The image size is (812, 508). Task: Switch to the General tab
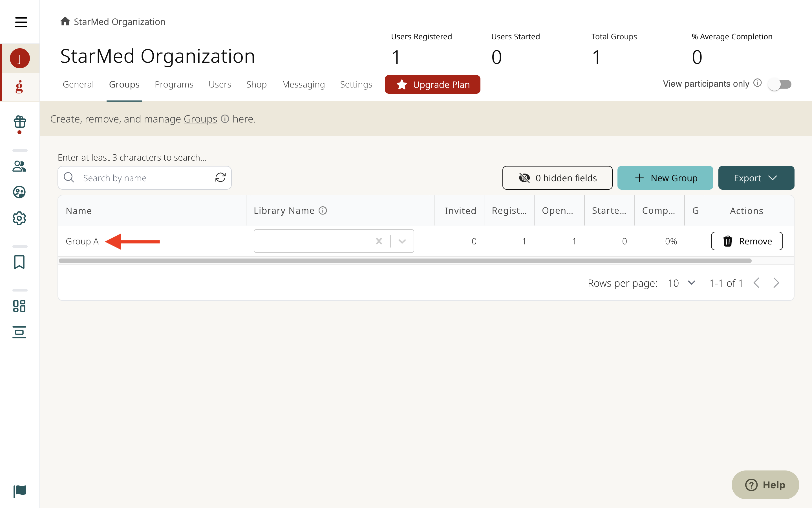[78, 84]
